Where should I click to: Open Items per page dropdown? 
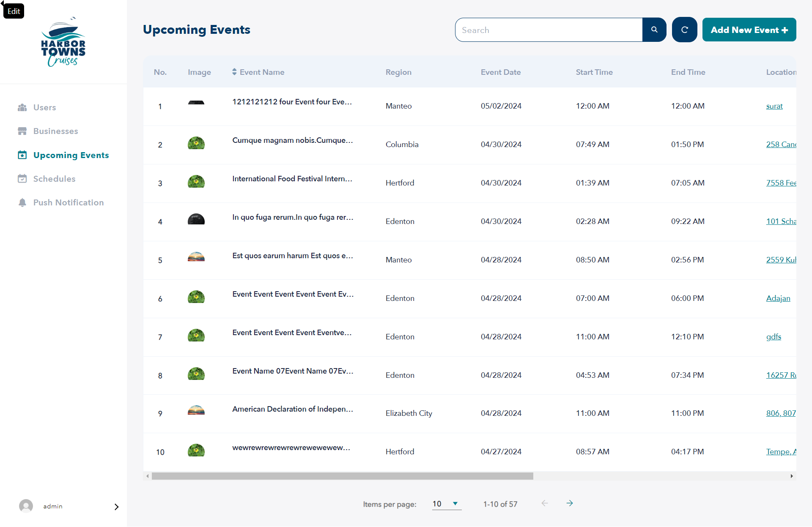[447, 504]
